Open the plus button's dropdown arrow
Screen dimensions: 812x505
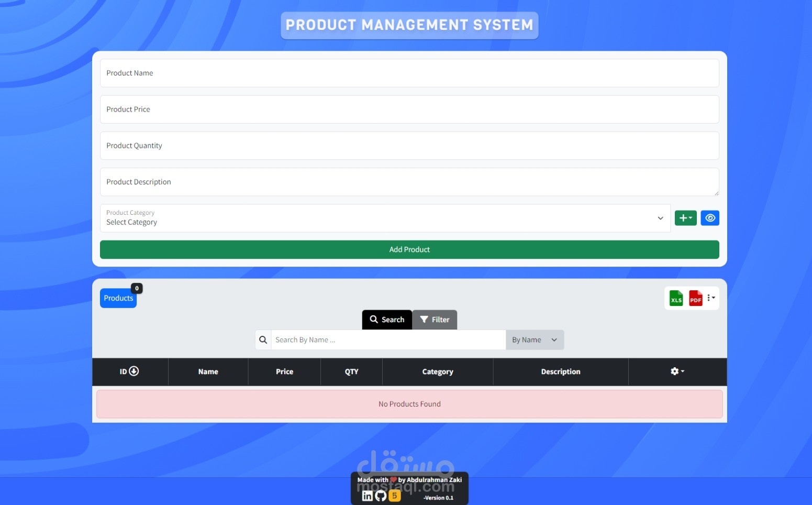point(691,218)
